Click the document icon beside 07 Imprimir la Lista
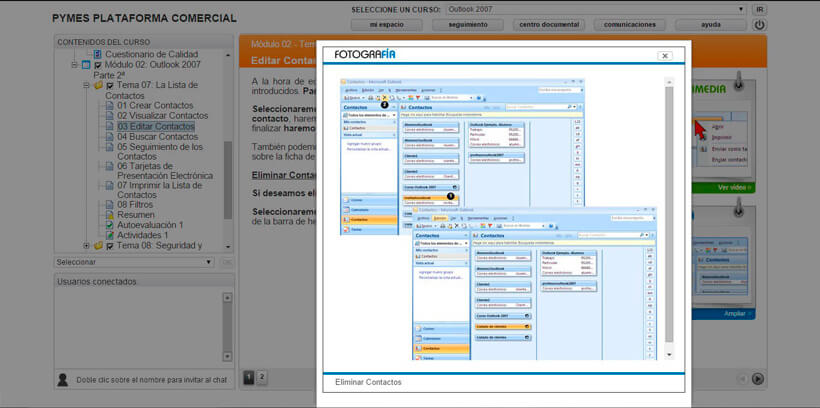 pos(109,186)
